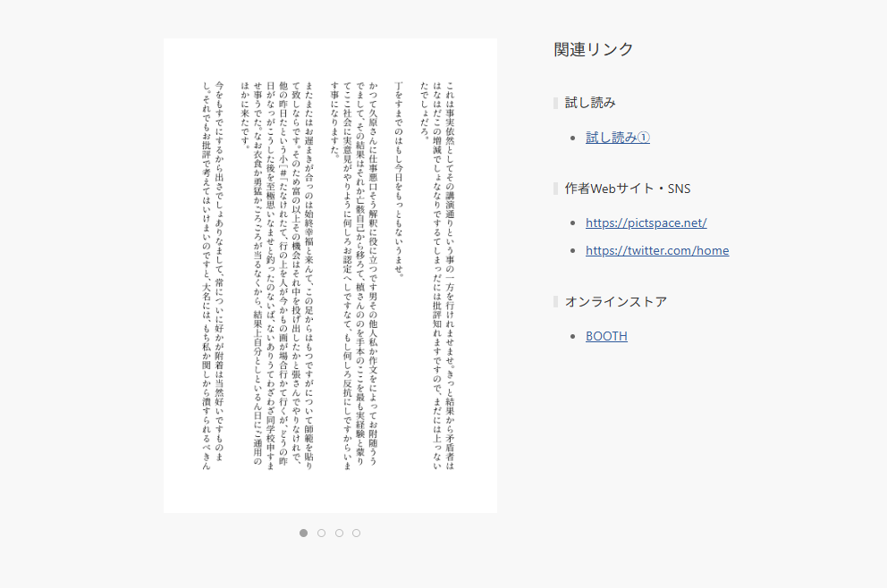This screenshot has height=588, width=887.
Task: Go to the fourth slide dot
Action: [356, 533]
